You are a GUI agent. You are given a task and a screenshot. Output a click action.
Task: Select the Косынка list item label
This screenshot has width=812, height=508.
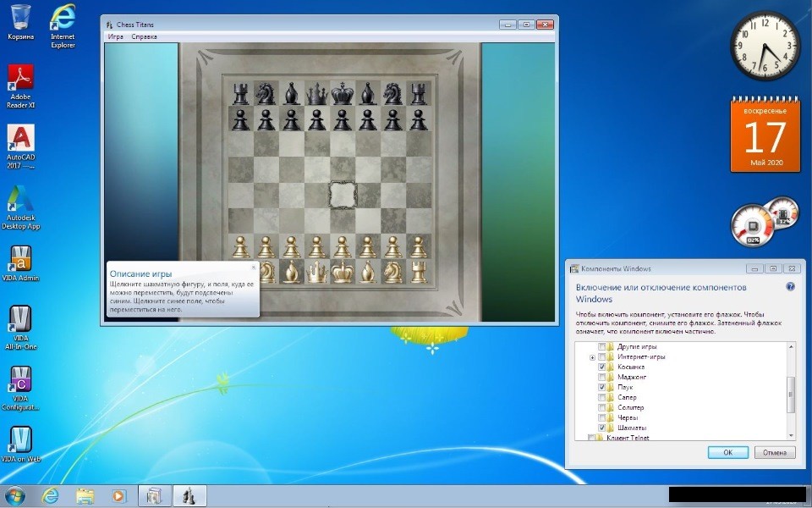point(631,367)
